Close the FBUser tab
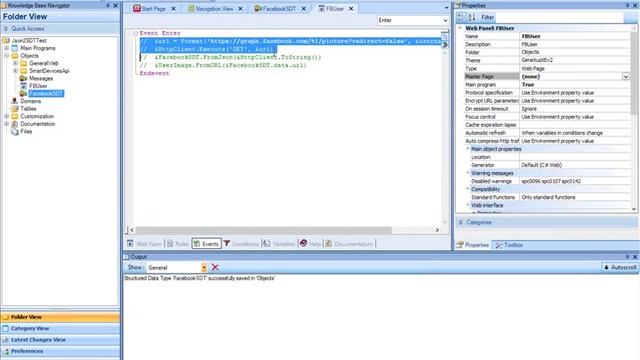This screenshot has height=360, width=640. point(351,9)
